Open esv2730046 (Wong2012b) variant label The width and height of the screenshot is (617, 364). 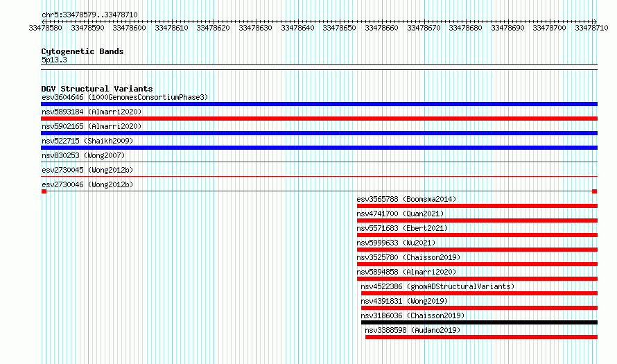click(87, 184)
